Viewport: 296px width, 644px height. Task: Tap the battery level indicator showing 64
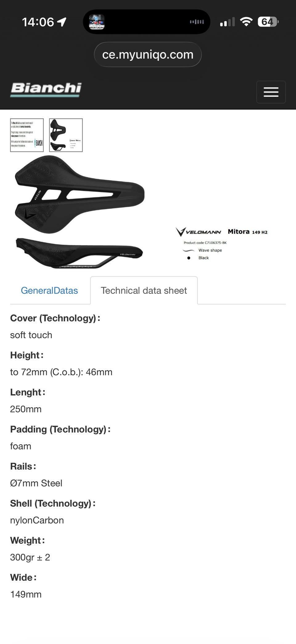tap(268, 22)
